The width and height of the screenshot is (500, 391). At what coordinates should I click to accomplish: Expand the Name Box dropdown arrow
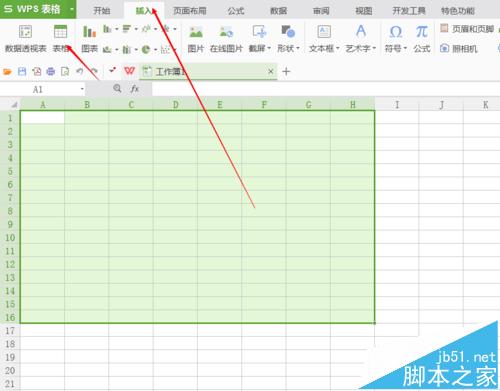(82, 89)
